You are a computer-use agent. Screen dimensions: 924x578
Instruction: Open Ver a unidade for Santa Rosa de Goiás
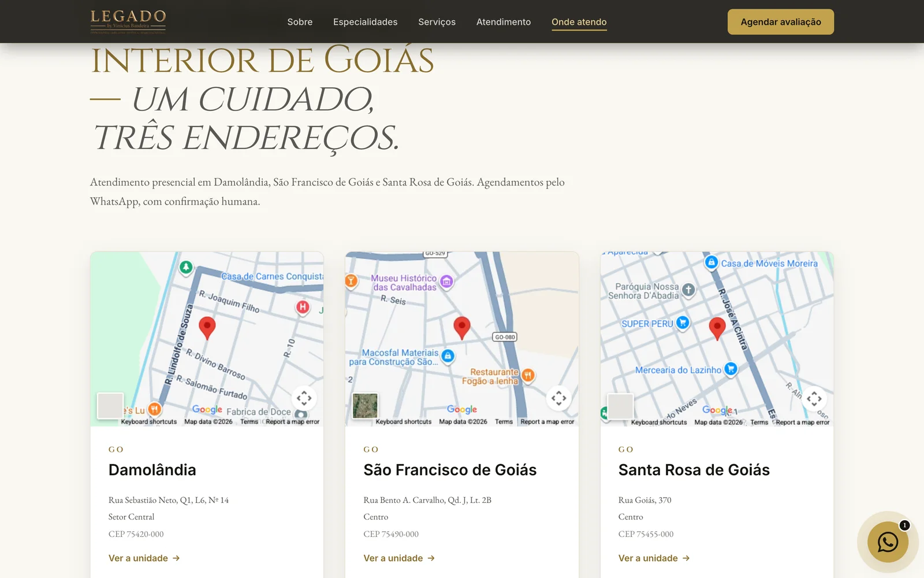654,558
